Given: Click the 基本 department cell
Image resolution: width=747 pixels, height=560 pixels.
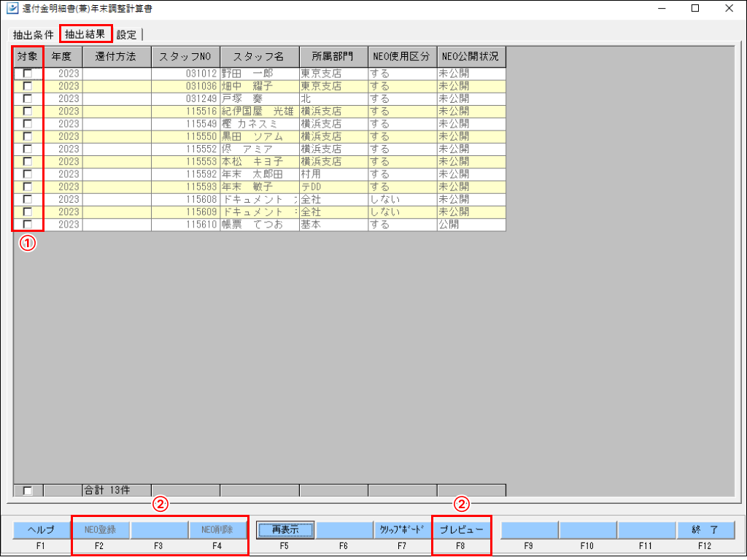Looking at the screenshot, I should click(x=333, y=224).
